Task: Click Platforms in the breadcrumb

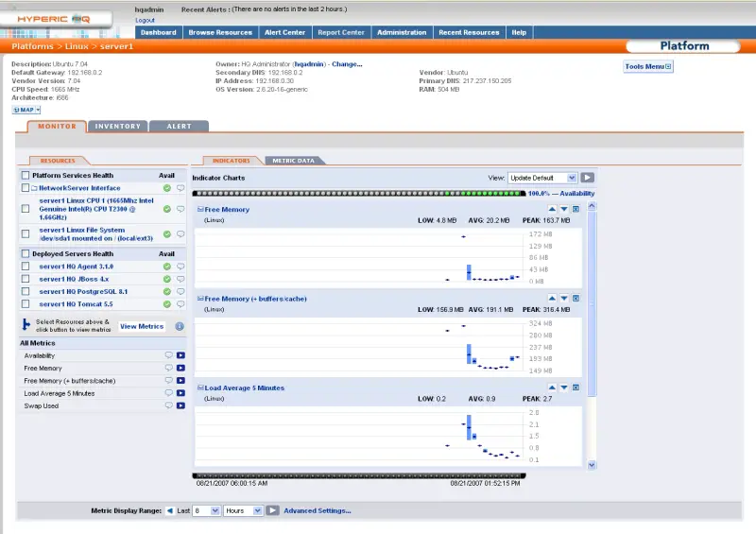Action: coord(32,46)
